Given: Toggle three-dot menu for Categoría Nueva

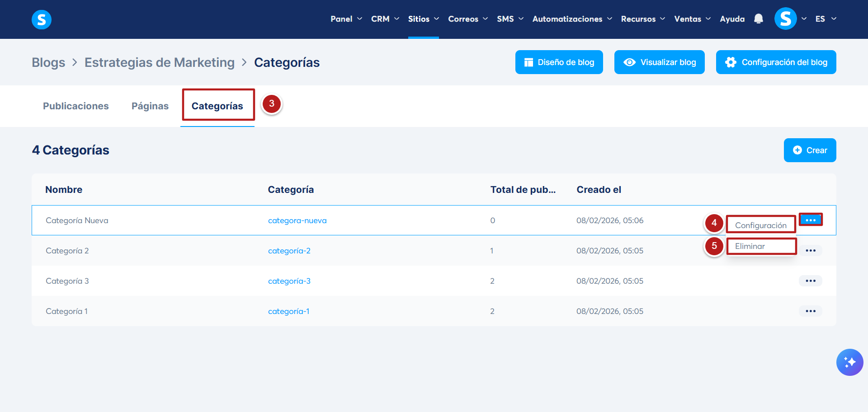Looking at the screenshot, I should pyautogui.click(x=811, y=220).
